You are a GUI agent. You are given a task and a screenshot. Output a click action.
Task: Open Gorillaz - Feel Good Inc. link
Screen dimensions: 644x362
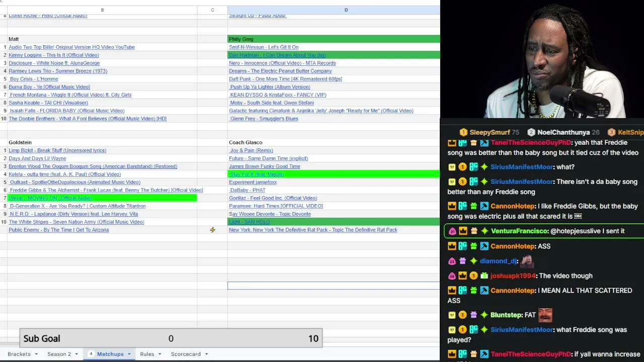pos(273,198)
